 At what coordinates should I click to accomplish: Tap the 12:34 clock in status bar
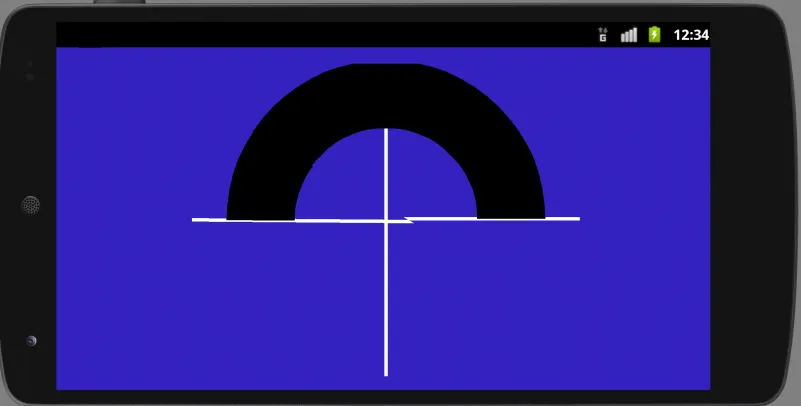(x=691, y=35)
